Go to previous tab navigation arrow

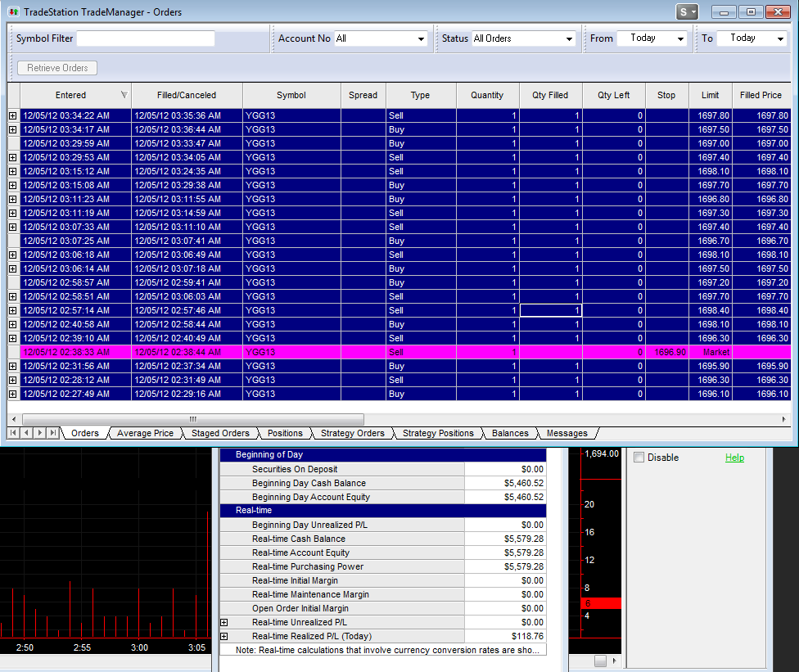tap(26, 433)
